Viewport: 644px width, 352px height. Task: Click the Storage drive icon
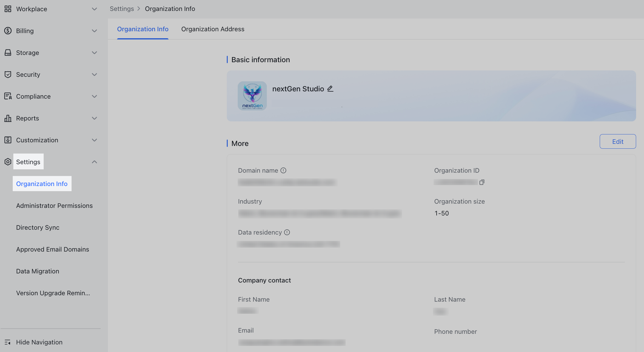pos(8,52)
